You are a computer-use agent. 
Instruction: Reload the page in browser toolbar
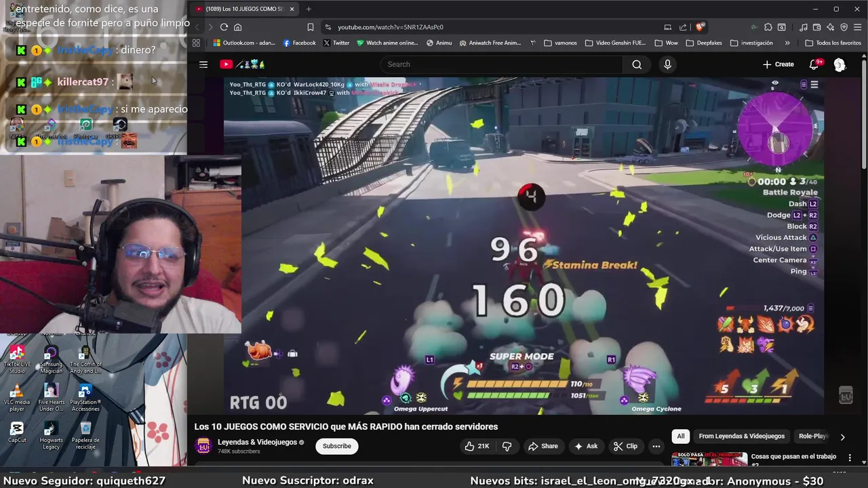click(224, 27)
